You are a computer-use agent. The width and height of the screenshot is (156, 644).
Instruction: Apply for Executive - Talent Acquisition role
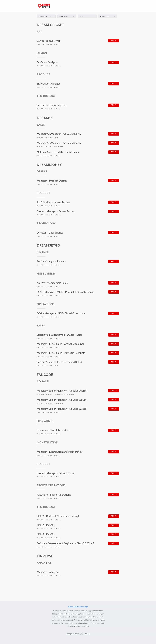click(x=114, y=430)
